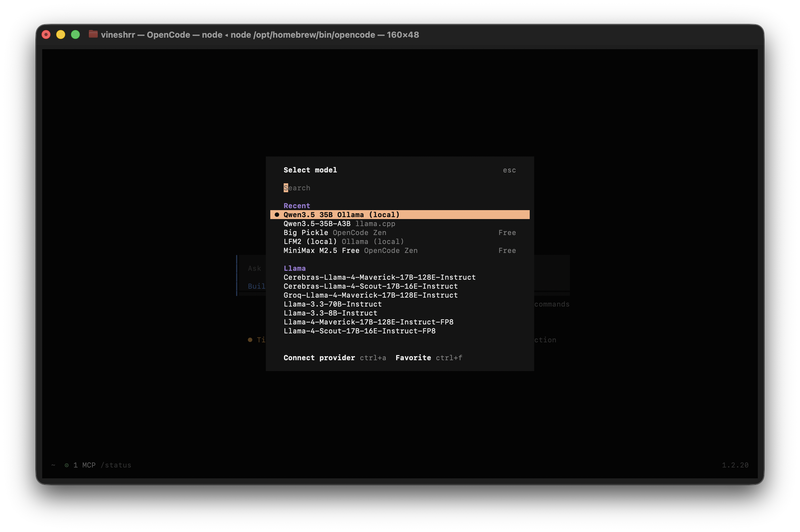Click the folder icon in the terminal title bar

(x=93, y=34)
